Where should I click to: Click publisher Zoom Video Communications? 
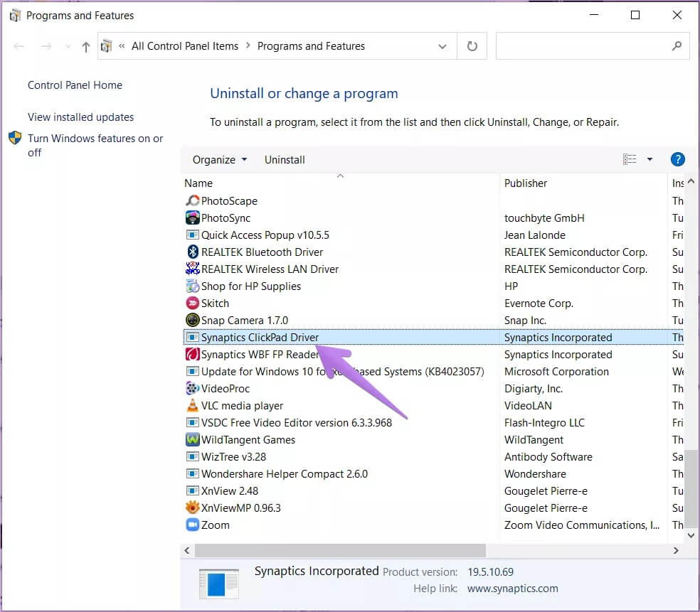pyautogui.click(x=582, y=525)
